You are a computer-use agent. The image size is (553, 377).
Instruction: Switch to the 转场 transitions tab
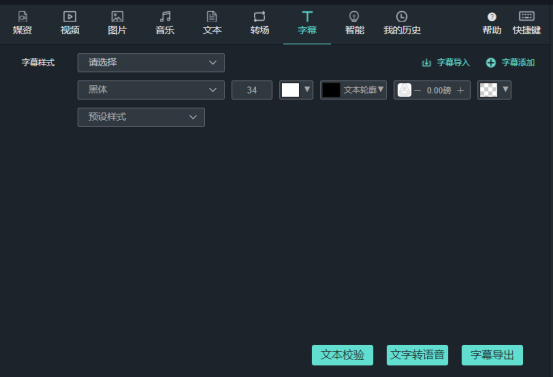tap(260, 23)
